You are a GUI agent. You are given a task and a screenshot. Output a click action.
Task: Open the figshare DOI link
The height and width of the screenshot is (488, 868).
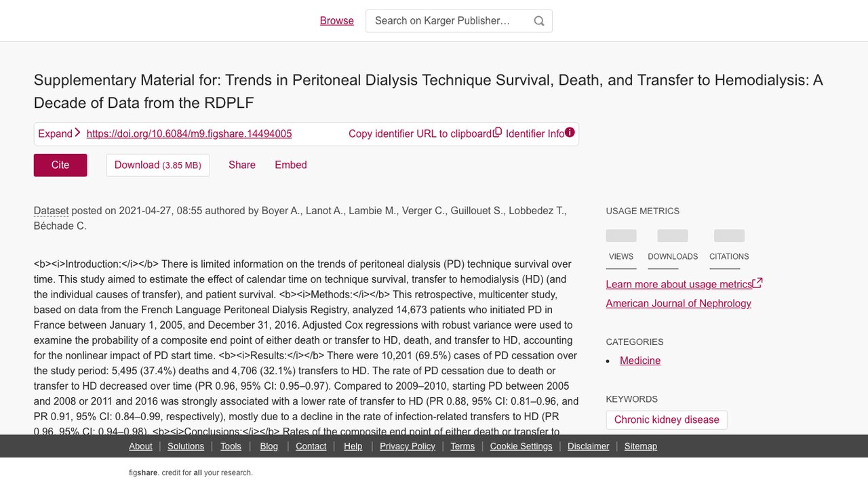[189, 134]
